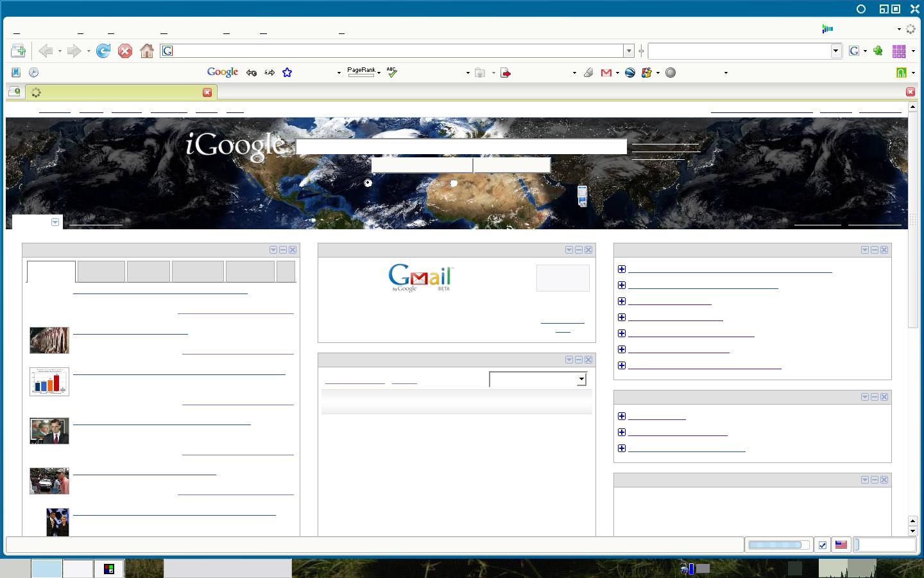Open the news gadget menu arrow

coord(273,250)
